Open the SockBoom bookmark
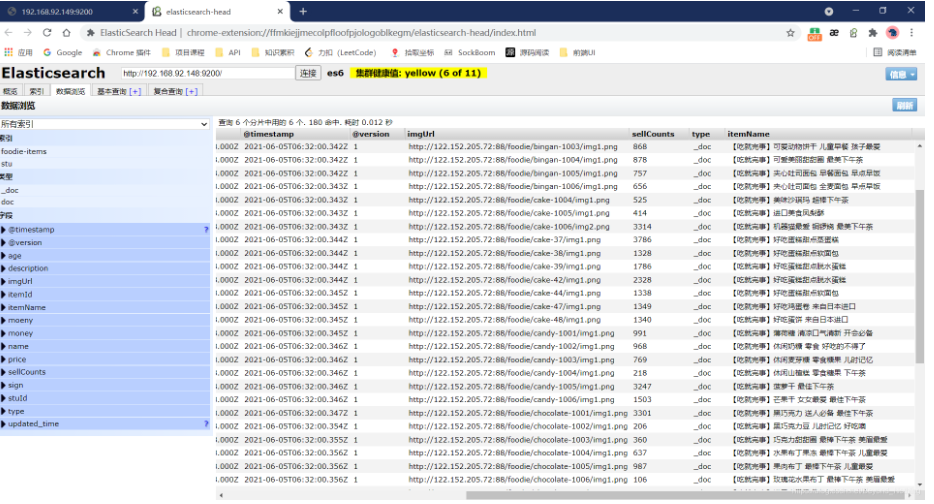The width and height of the screenshot is (934, 504). tap(469, 52)
